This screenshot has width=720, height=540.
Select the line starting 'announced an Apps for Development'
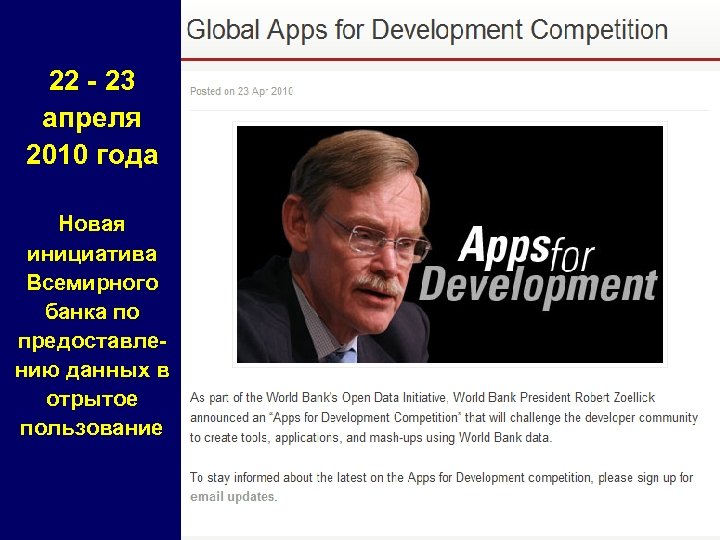click(444, 417)
